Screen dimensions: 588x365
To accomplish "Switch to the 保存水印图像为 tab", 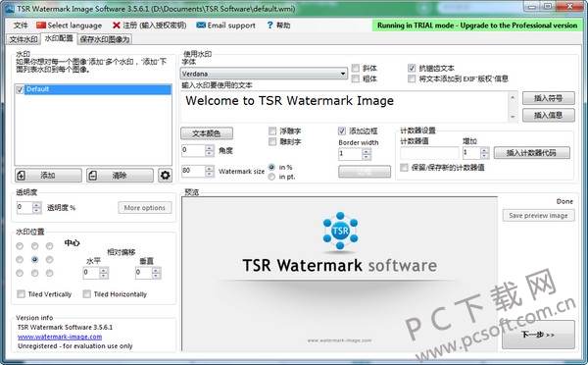I will coord(105,39).
